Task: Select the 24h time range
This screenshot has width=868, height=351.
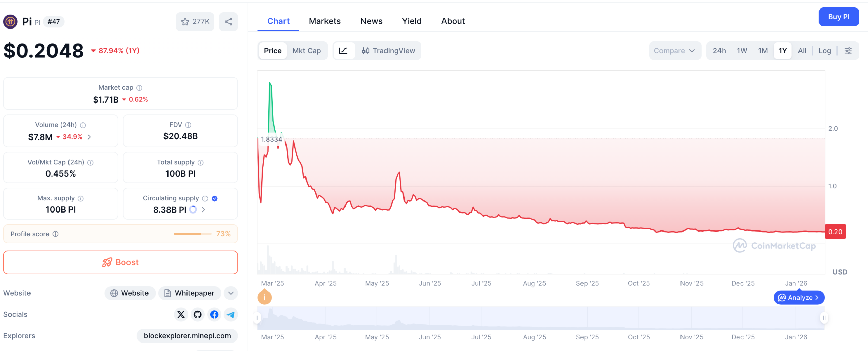Action: pyautogui.click(x=719, y=51)
